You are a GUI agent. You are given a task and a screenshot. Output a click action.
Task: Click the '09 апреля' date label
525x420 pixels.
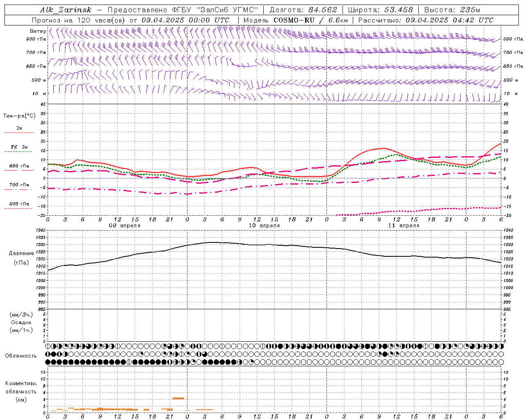pyautogui.click(x=125, y=226)
